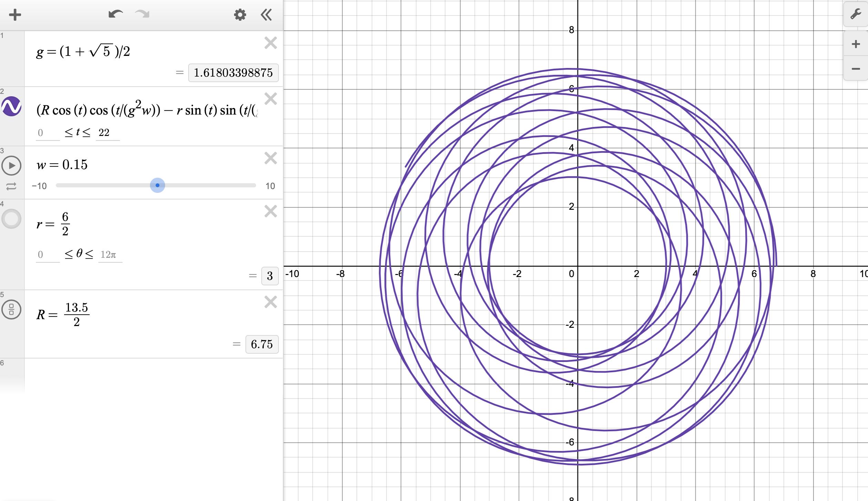The width and height of the screenshot is (868, 501).
Task: Toggle the fraction display icon for R
Action: click(x=11, y=310)
